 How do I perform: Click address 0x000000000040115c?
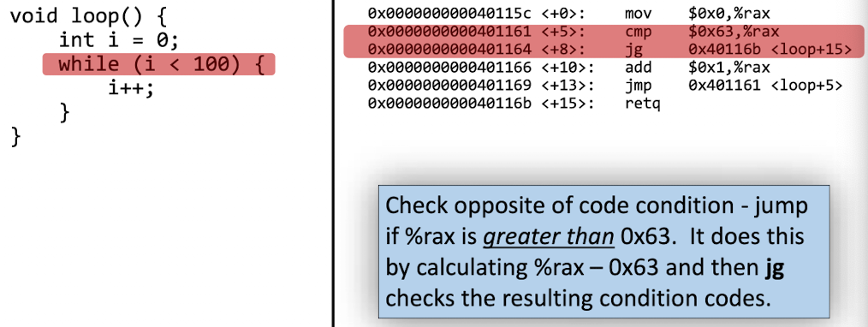(449, 14)
